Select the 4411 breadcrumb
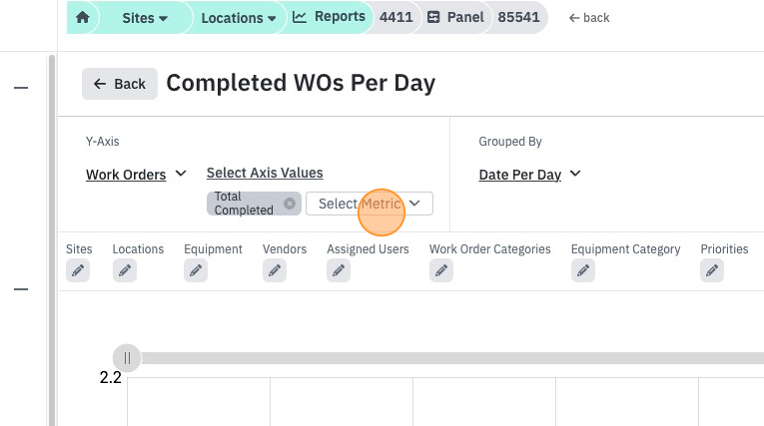This screenshot has height=426, width=764. (x=396, y=17)
